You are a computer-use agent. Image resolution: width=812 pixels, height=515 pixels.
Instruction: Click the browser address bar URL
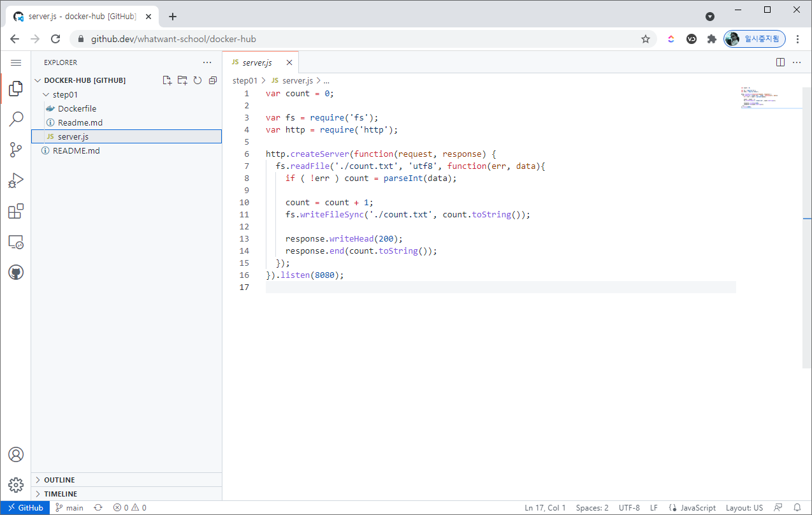173,39
